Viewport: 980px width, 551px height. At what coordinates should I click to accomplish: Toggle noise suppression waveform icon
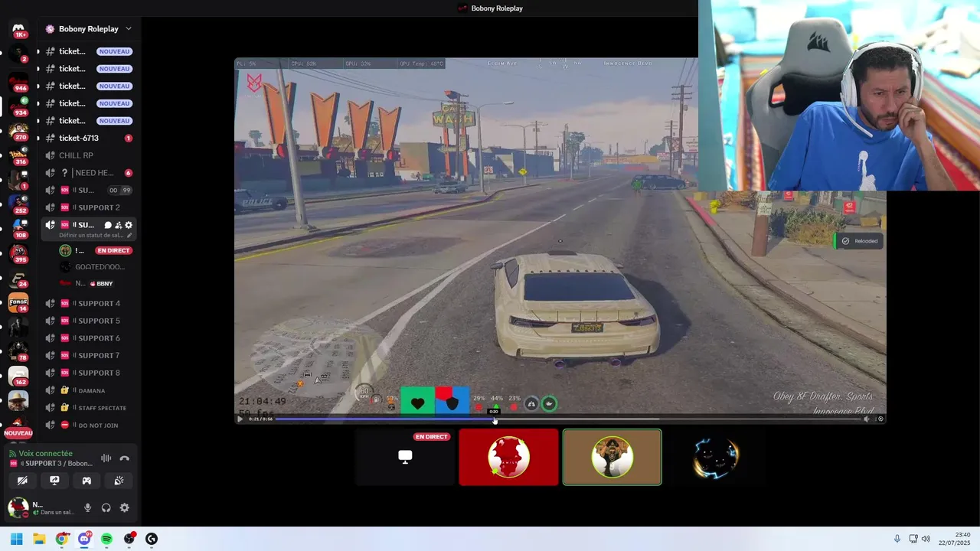[x=106, y=458]
